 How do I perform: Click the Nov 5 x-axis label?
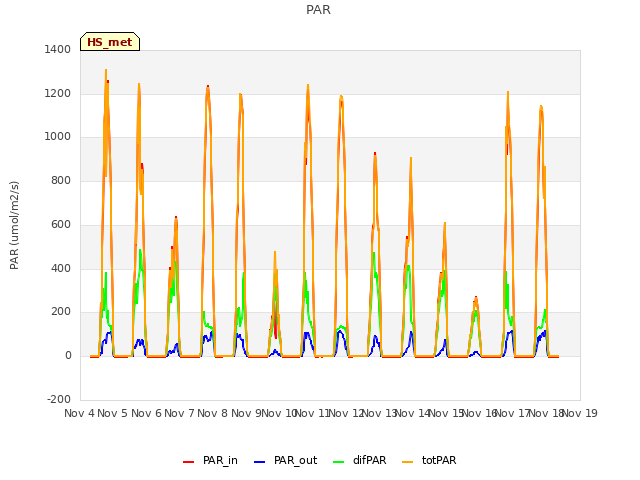113,413
